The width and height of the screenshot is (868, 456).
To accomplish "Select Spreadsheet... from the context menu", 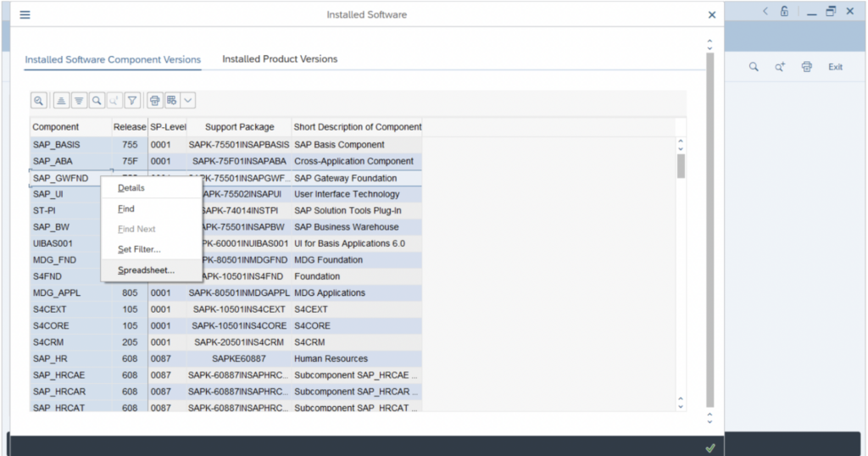I will pyautogui.click(x=146, y=270).
